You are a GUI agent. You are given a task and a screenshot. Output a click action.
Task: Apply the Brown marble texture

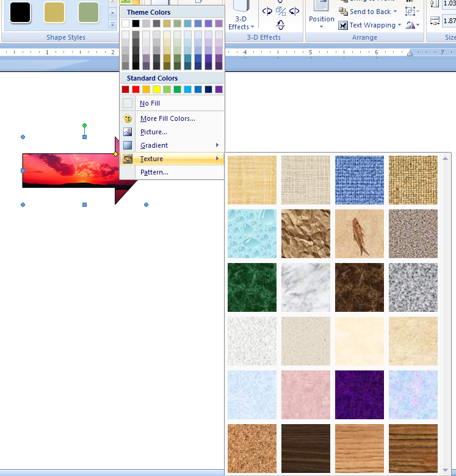[360, 287]
